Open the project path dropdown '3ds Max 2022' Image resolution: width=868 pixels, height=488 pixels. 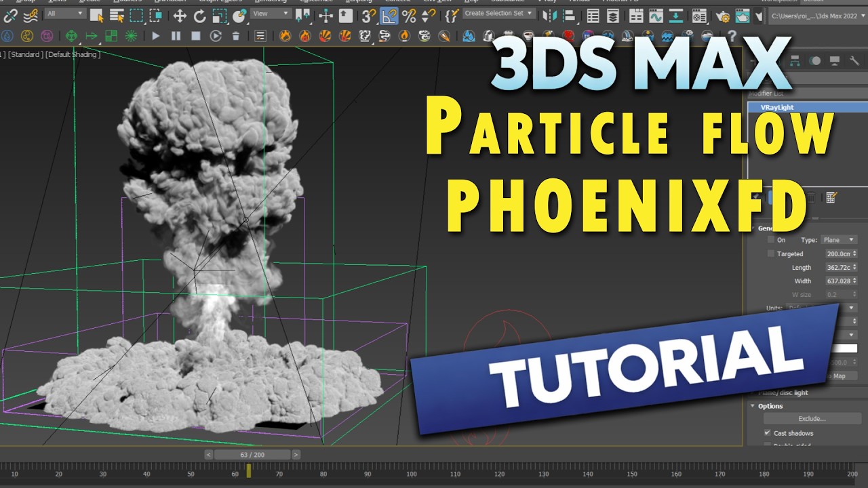click(816, 17)
